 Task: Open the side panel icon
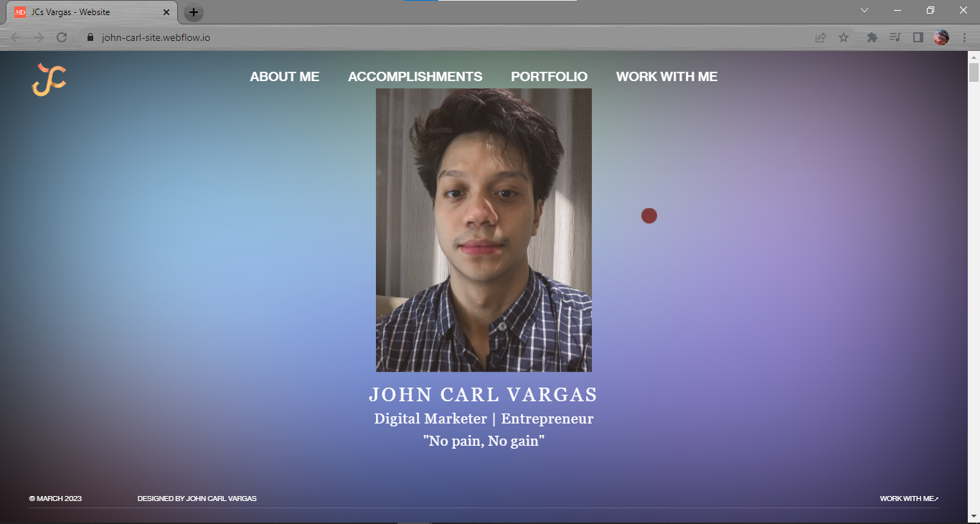918,37
